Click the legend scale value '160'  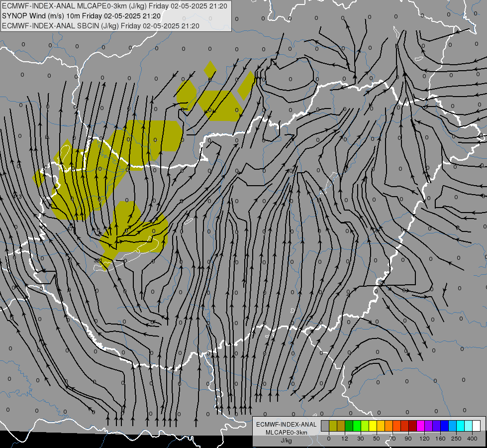click(440, 439)
